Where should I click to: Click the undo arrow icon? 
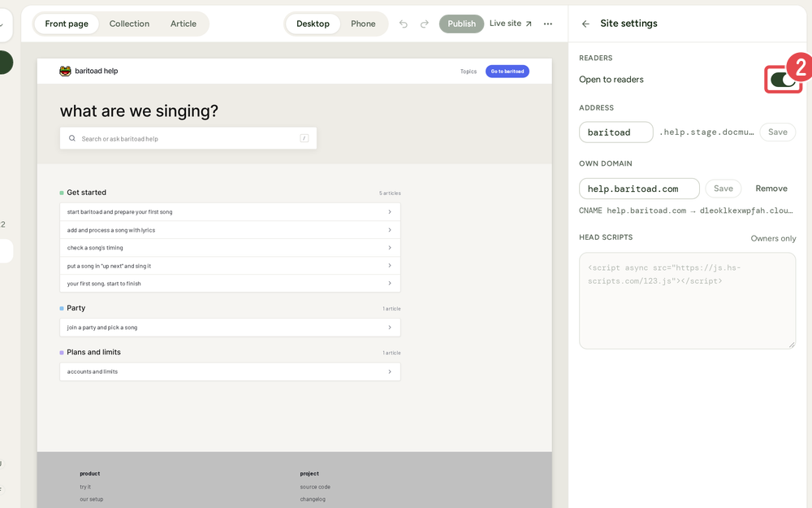pos(404,24)
